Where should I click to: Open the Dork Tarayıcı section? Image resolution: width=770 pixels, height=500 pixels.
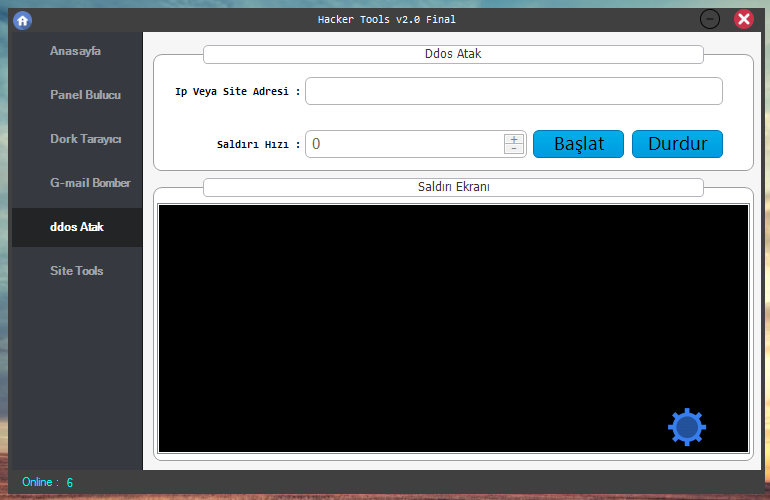(x=85, y=139)
